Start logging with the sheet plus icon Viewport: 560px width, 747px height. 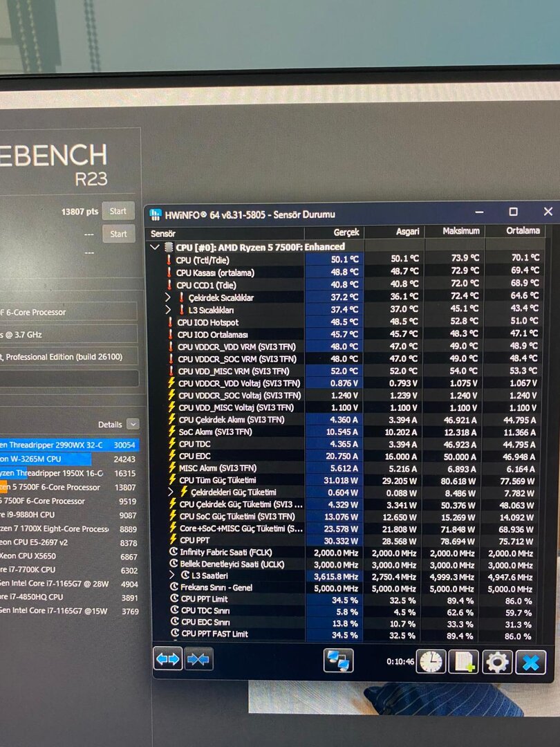[x=463, y=662]
